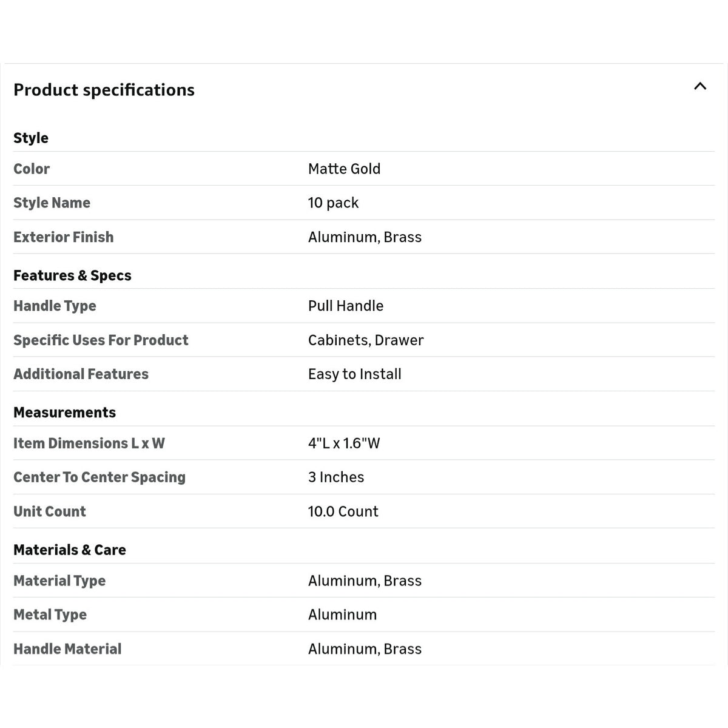728x728 pixels.
Task: Click the Handle Material label
Action: coord(67,649)
